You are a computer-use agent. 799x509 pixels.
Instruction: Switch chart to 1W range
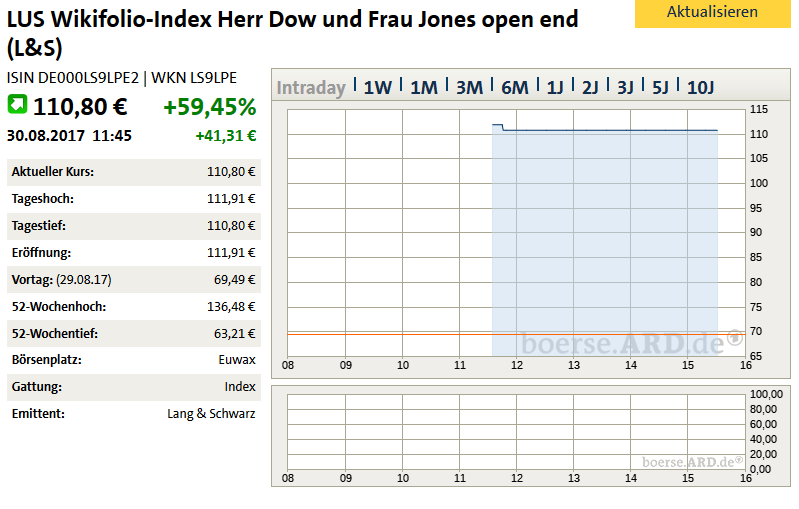coord(377,87)
